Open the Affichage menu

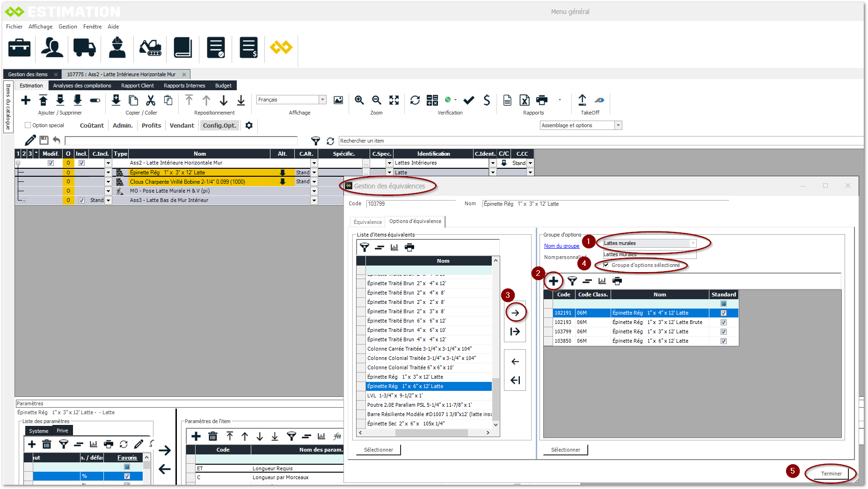(x=40, y=27)
